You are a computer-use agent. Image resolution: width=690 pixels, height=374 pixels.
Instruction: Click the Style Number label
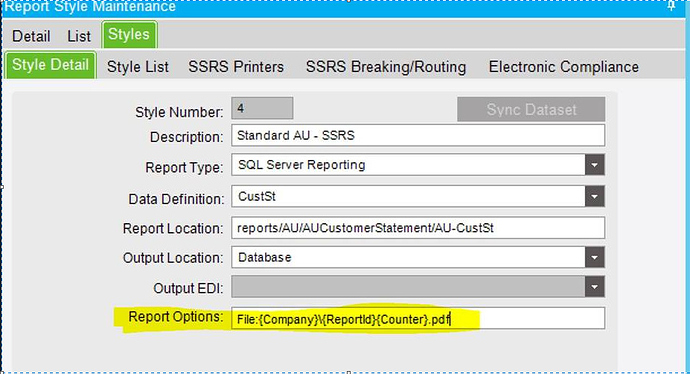tap(179, 112)
